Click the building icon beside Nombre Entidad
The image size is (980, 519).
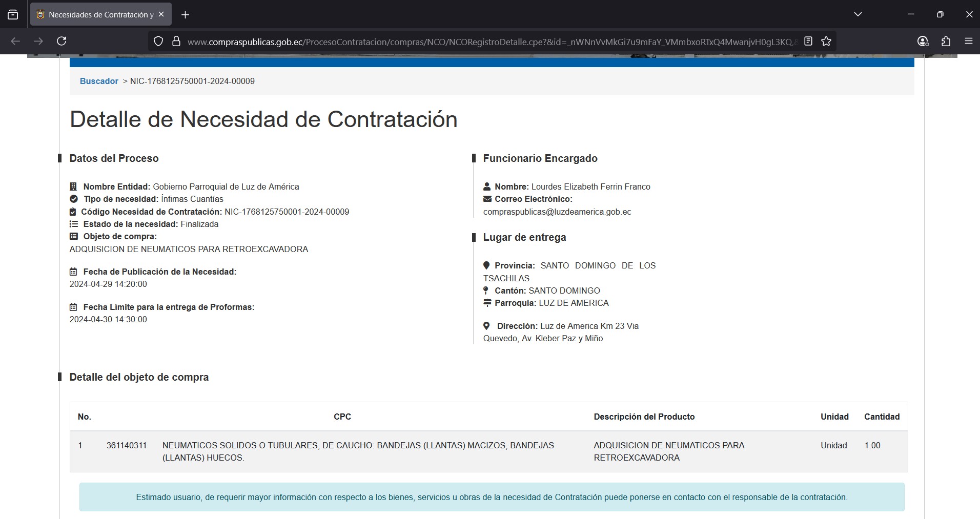point(73,186)
